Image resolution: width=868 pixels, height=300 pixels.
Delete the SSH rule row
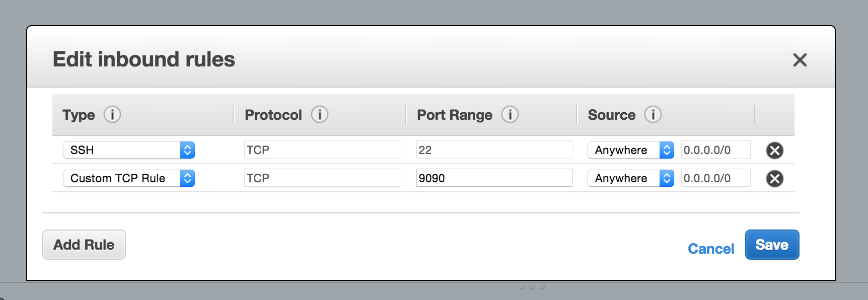point(774,150)
